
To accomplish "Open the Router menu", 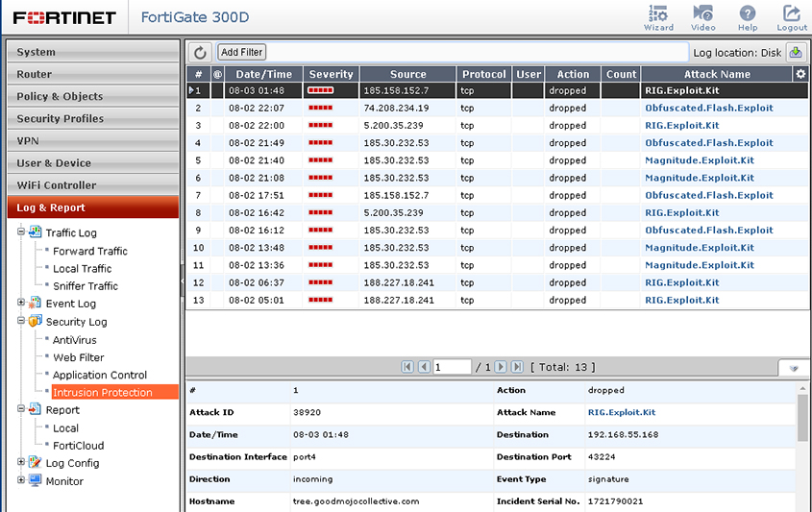I will (93, 74).
